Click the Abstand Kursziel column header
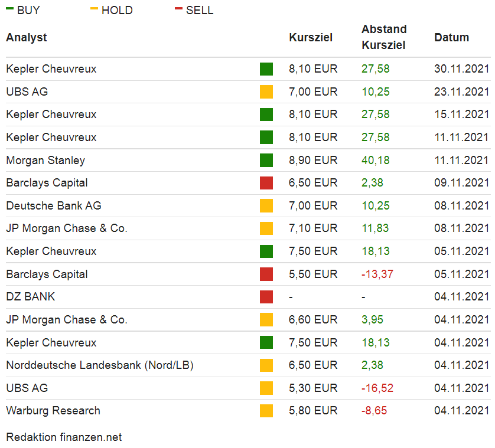The width and height of the screenshot is (495, 448). click(384, 37)
